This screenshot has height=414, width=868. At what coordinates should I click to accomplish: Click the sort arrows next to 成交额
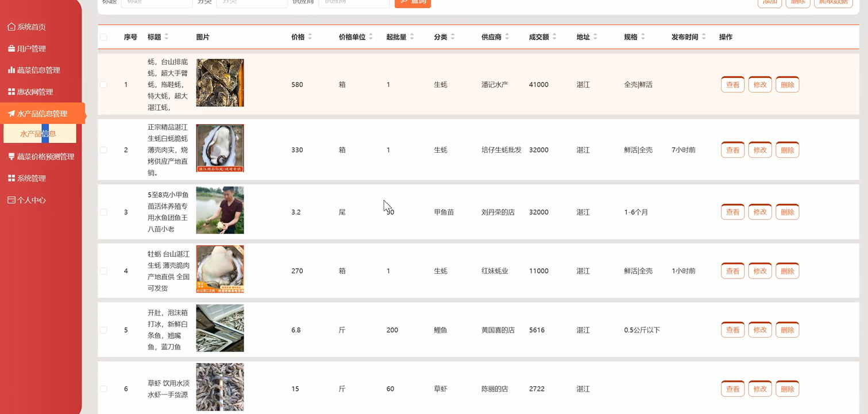pos(555,37)
